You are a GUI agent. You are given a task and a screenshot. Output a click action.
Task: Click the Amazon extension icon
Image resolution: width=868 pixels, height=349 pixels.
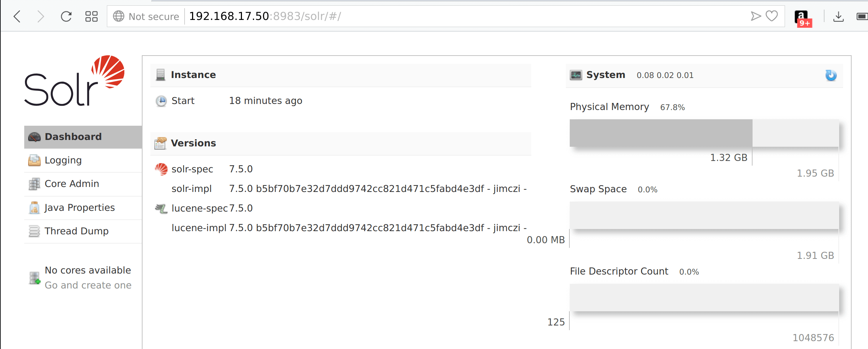tap(803, 18)
